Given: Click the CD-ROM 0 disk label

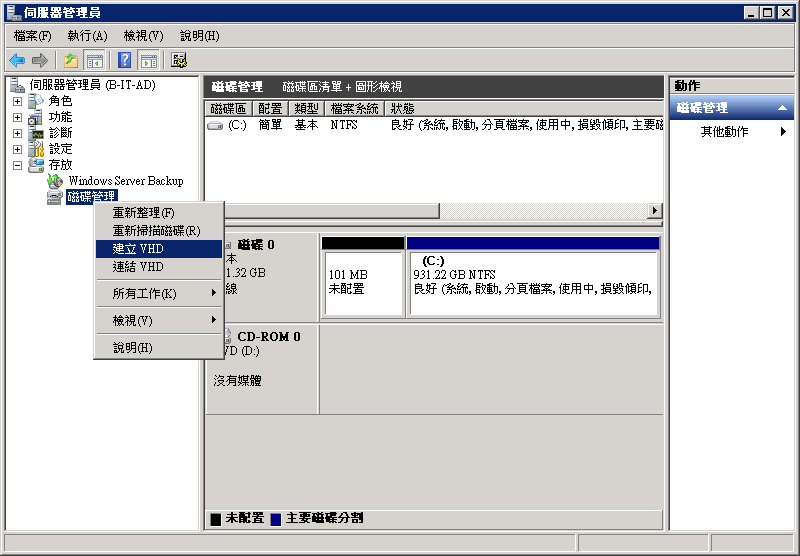Looking at the screenshot, I should 269,337.
